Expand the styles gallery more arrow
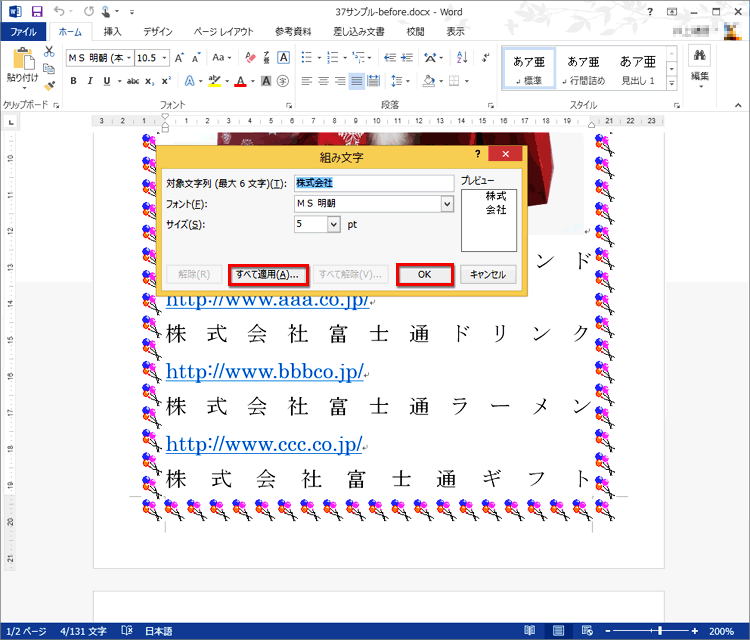 (x=672, y=83)
